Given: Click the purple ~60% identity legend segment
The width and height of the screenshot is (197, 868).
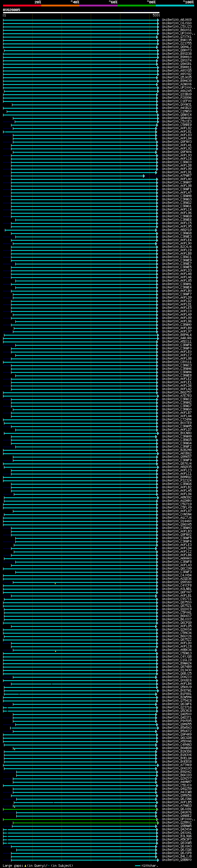Looking at the screenshot, I should [98, 6].
